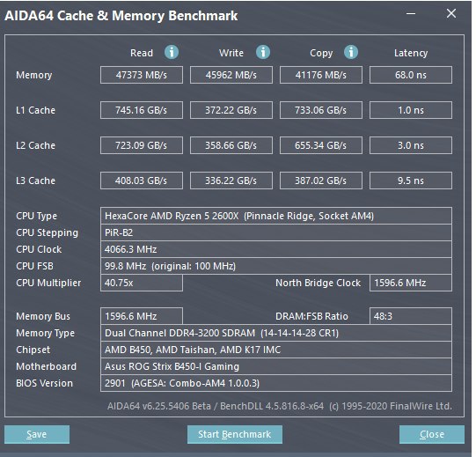This screenshot has width=476, height=457.
Task: Select the Memory latency 68.0 ns
Action: tap(411, 75)
